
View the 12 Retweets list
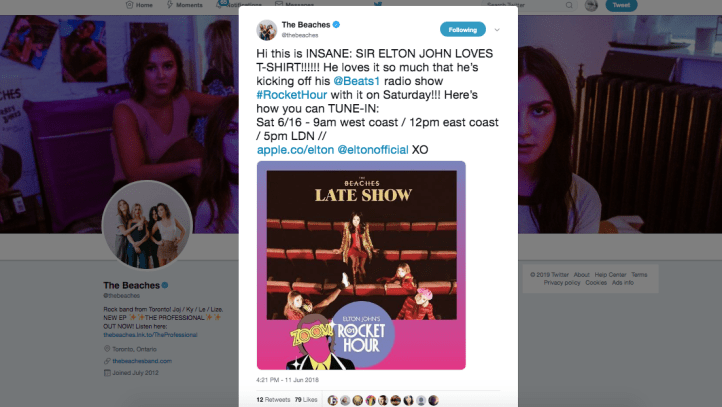pyautogui.click(x=273, y=400)
